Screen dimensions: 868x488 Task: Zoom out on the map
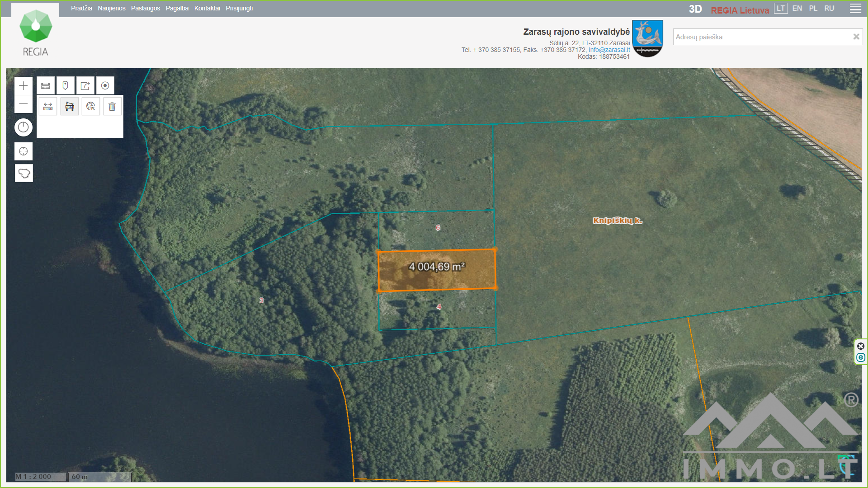pyautogui.click(x=24, y=104)
